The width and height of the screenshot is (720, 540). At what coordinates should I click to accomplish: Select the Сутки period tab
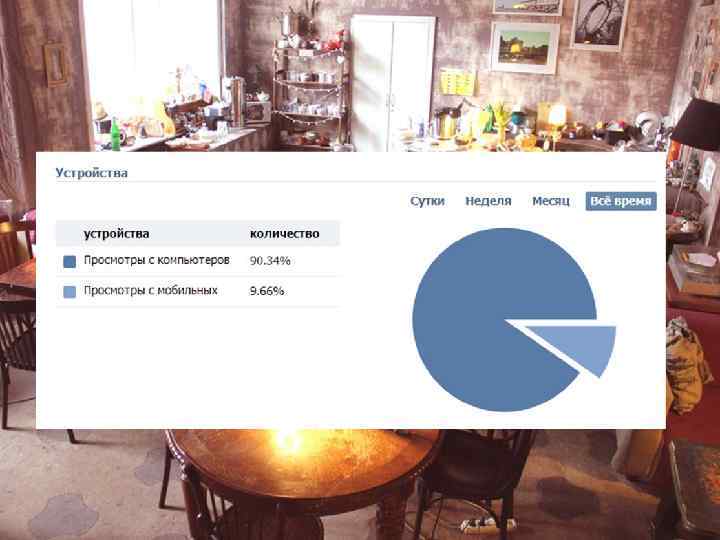tap(427, 201)
